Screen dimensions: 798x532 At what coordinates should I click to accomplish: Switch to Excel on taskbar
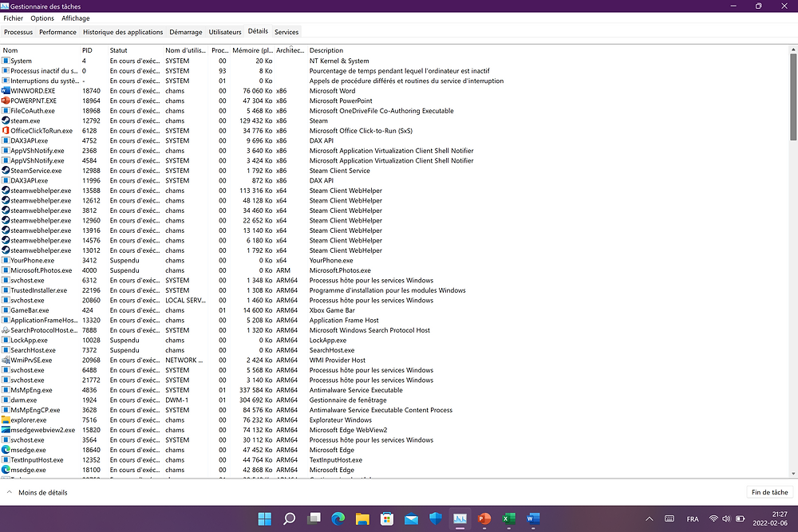[509, 518]
